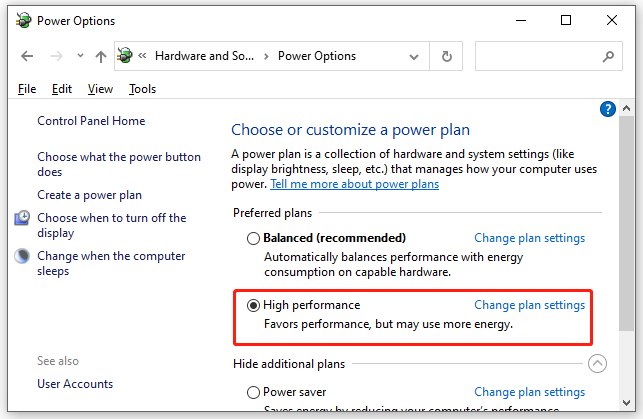This screenshot has height=419, width=643.
Task: Click Hardware and So... breadcrumb
Action: tap(204, 56)
